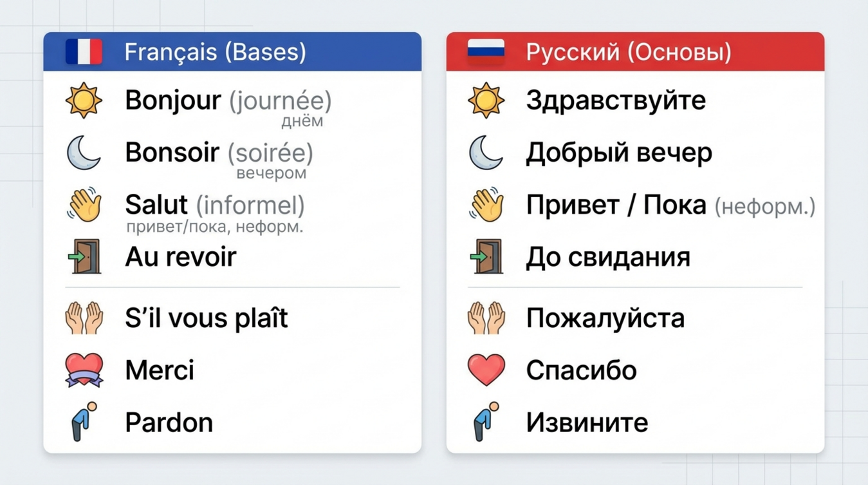
Task: Click the red heart beside Спасибо
Action: point(486,370)
